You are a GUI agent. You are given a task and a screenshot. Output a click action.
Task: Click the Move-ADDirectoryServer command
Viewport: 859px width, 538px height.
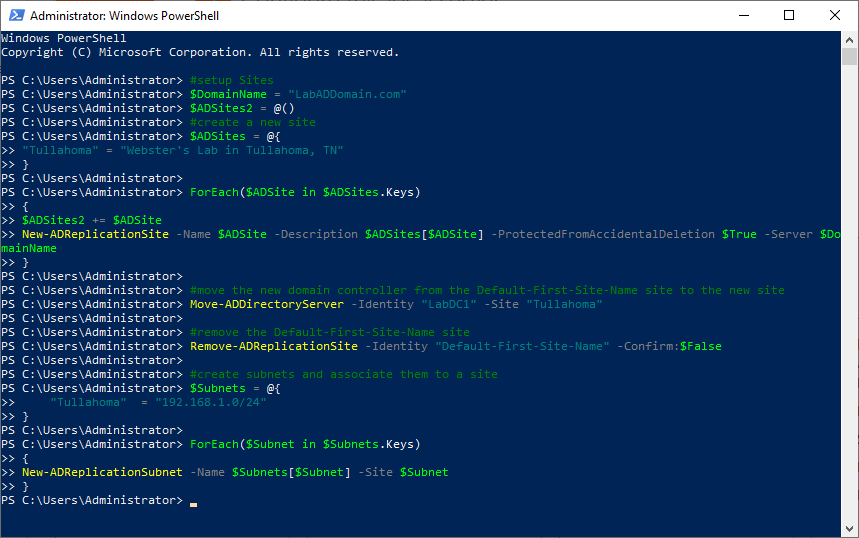[269, 304]
